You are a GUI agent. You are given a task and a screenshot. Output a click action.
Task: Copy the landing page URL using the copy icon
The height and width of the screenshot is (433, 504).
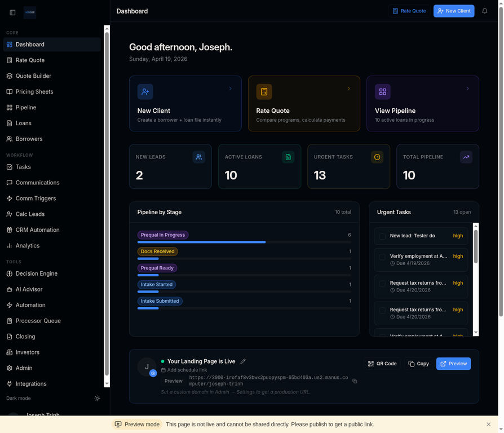pyautogui.click(x=355, y=381)
